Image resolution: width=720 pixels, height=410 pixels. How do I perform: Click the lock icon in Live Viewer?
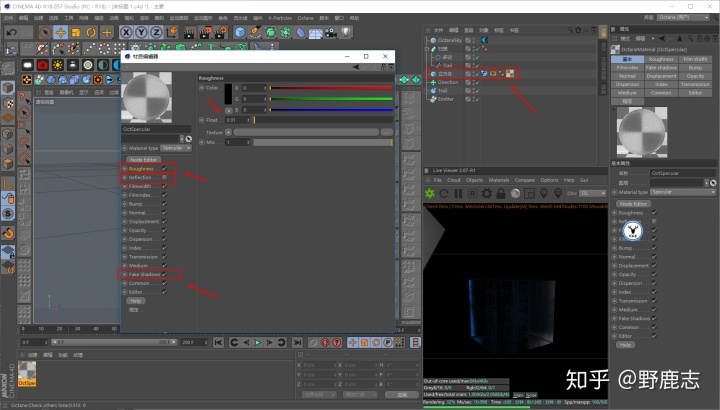click(501, 193)
